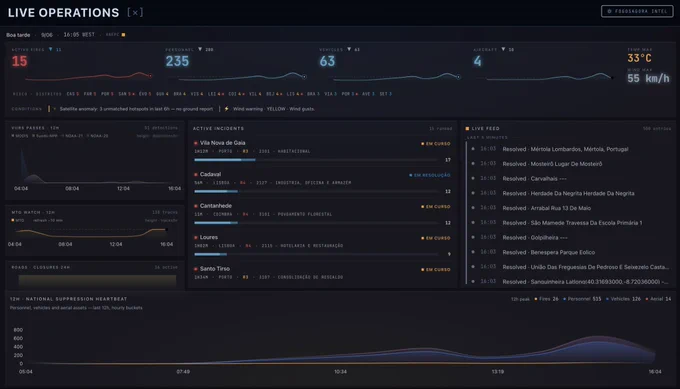Click the down-triangle beside Personnel
This screenshot has height=389, width=680.
click(x=200, y=49)
